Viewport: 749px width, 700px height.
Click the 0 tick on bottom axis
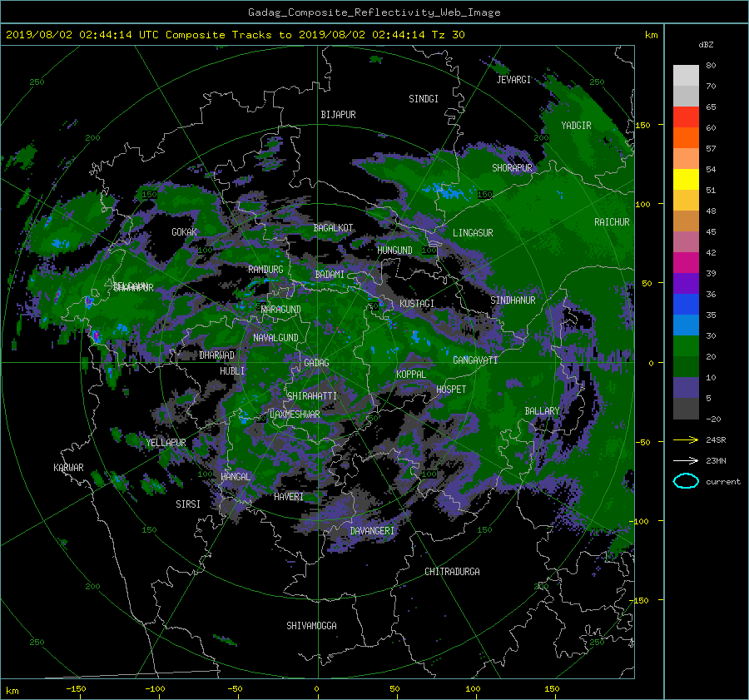pyautogui.click(x=316, y=689)
